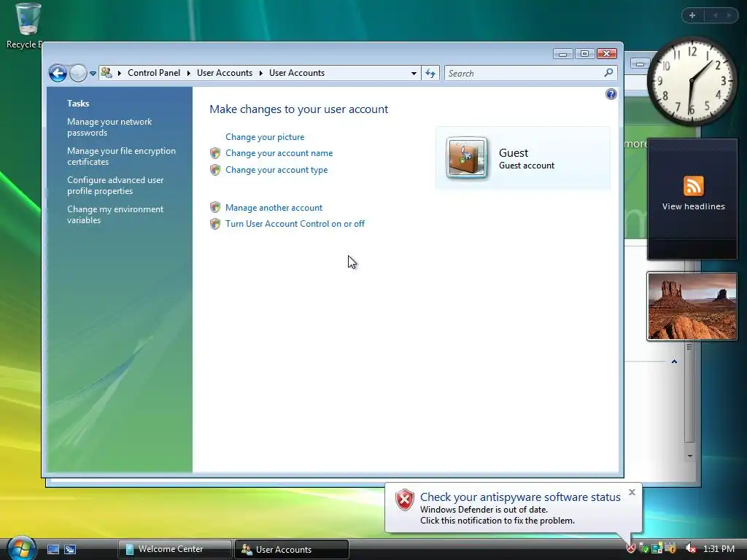Maximize the User Accounts window
Viewport: 747px width, 560px height.
[584, 54]
